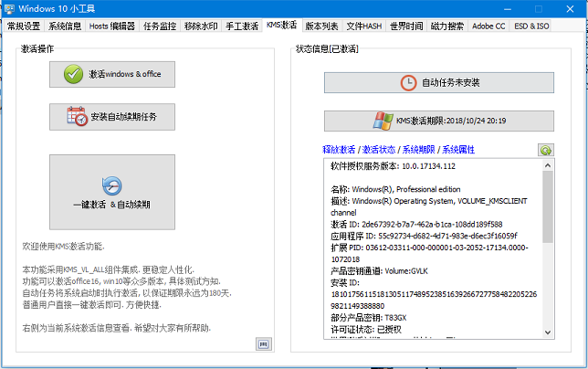588x369 pixels.
Task: Click the green refresh icon above info box
Action: click(x=545, y=150)
